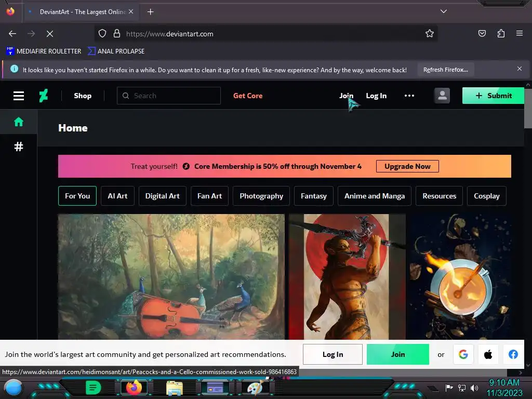Open the Firefox extensions puzzle icon
The width and height of the screenshot is (532, 399).
point(501,33)
